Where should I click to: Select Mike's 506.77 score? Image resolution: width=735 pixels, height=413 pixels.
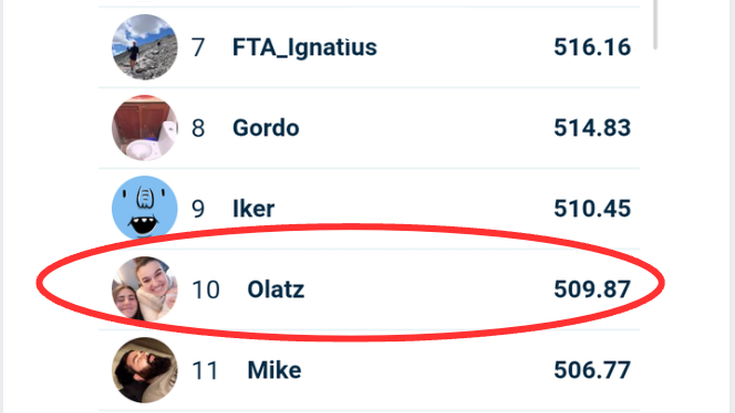pos(592,371)
